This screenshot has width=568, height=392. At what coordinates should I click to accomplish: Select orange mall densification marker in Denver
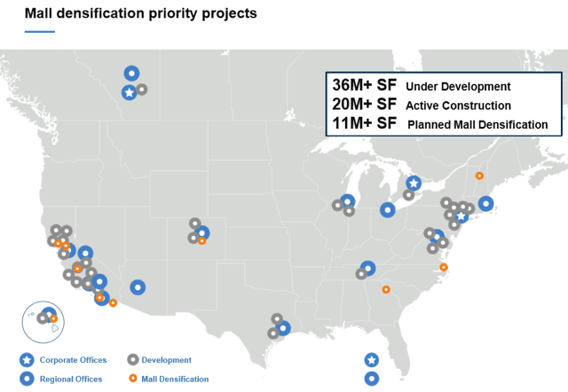[202, 240]
